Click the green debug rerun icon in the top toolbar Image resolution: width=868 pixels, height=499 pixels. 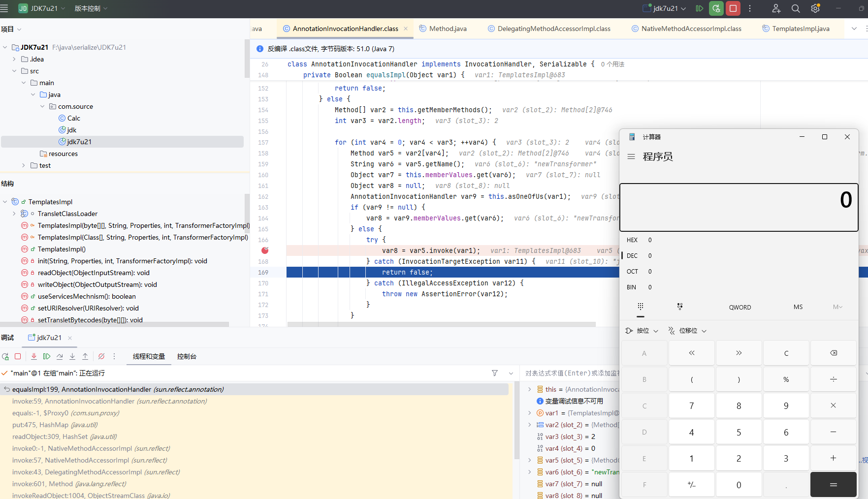[x=716, y=8]
